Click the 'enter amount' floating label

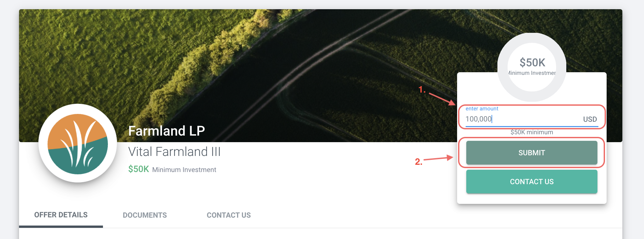tap(482, 109)
